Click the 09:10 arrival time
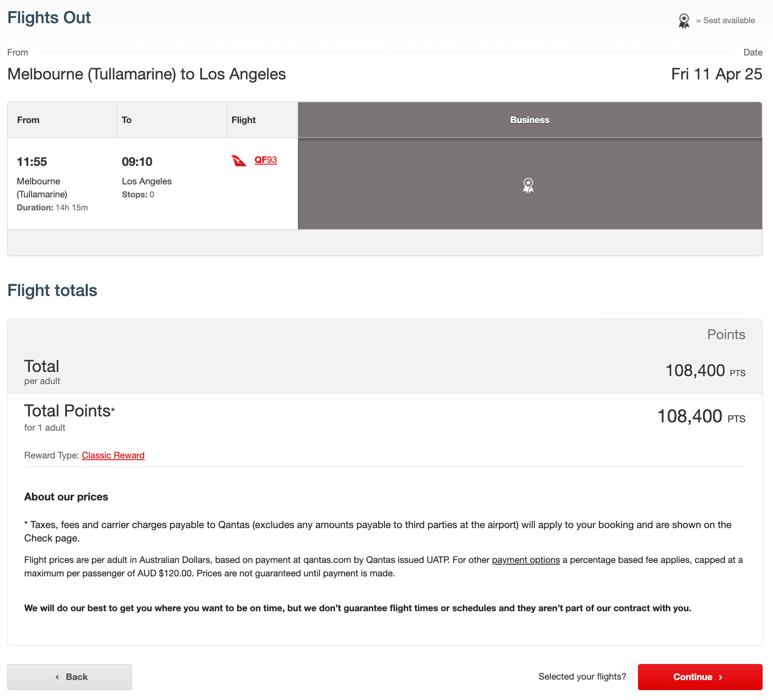The height and width of the screenshot is (700, 773). (x=137, y=162)
